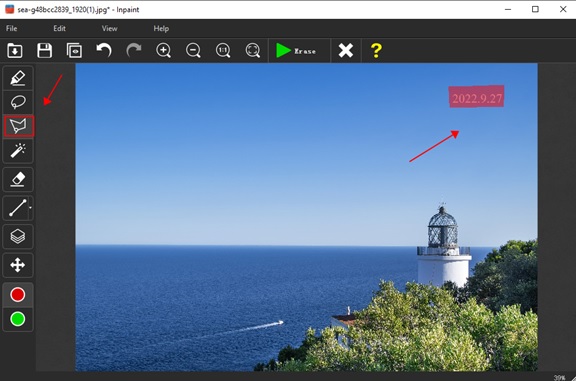
Task: Choose the green donor color
Action: 18,319
